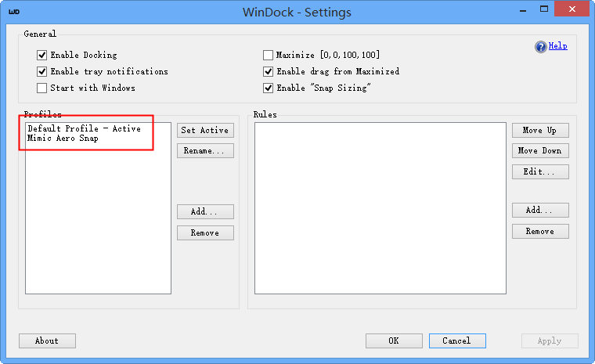Remove the selected profile
The image size is (595, 364).
tap(205, 233)
